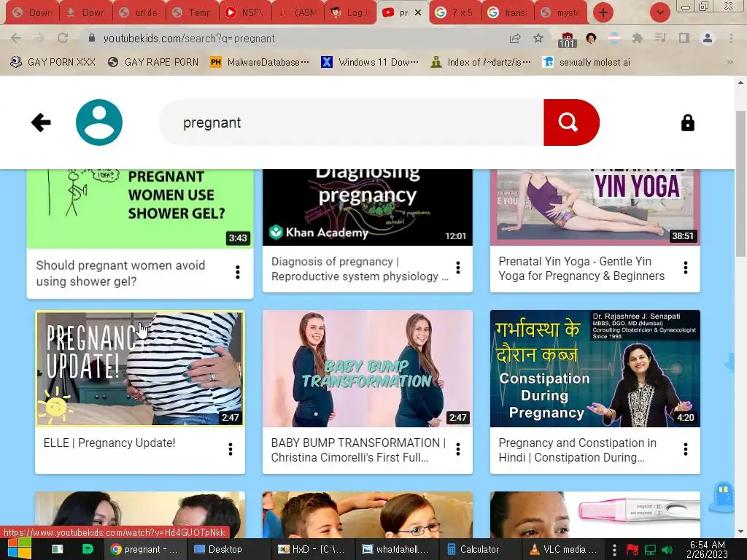747x560 pixels.
Task: Play the Pregnancy Update thumbnail
Action: click(140, 368)
